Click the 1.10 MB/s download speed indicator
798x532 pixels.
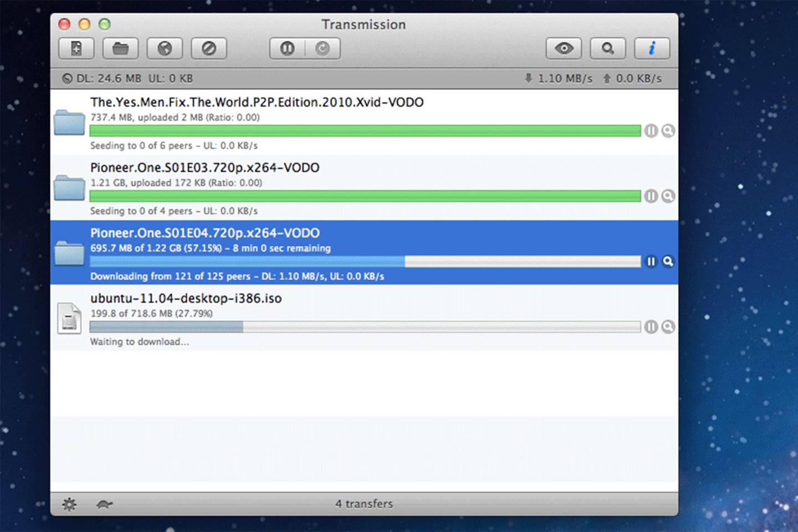coord(559,79)
